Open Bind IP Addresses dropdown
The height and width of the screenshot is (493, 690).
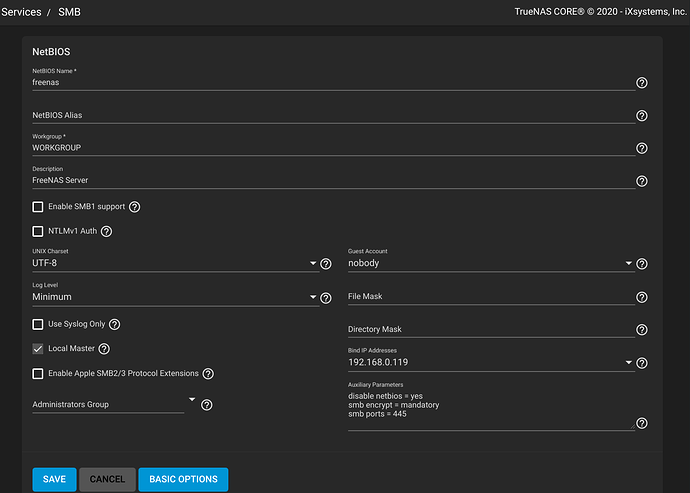tap(491, 362)
